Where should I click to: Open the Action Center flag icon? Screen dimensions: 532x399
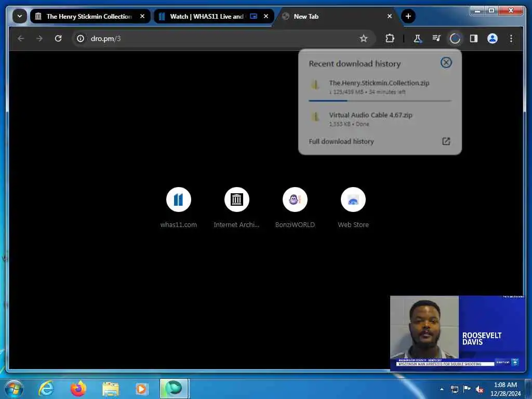point(467,389)
